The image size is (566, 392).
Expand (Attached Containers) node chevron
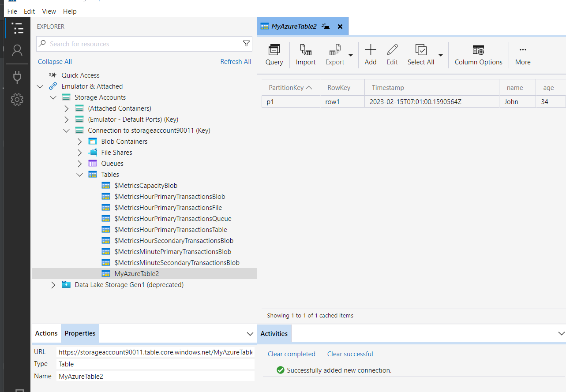coord(67,108)
